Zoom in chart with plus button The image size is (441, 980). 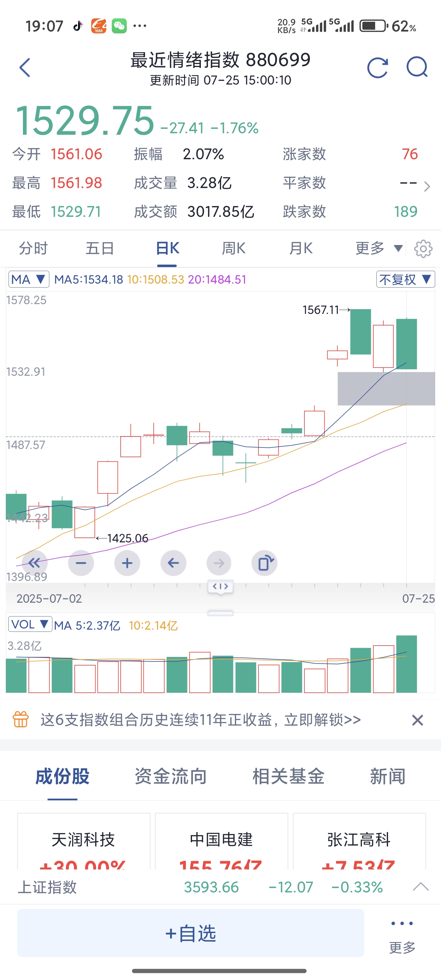[x=127, y=563]
